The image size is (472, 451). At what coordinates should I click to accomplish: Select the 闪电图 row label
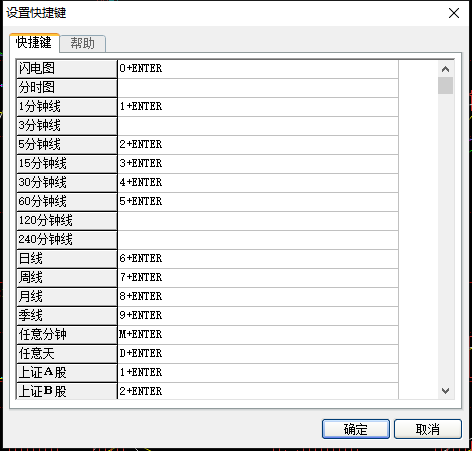tap(67, 69)
